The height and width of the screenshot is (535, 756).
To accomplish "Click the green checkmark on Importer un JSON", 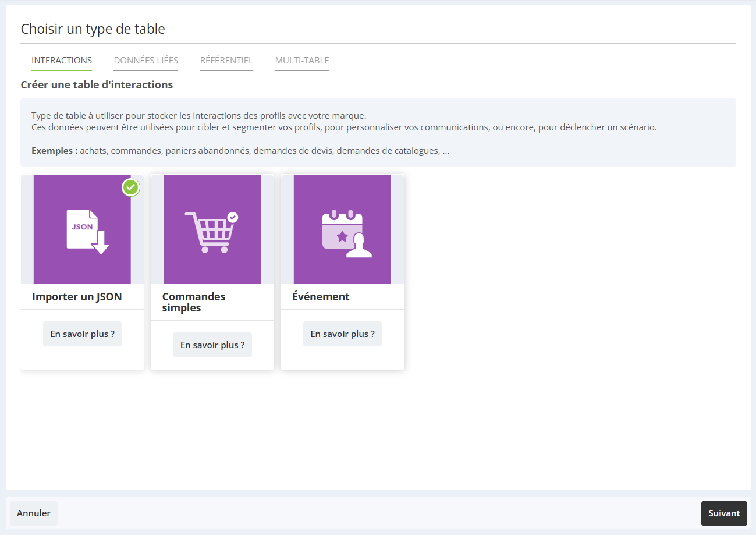I will click(131, 187).
